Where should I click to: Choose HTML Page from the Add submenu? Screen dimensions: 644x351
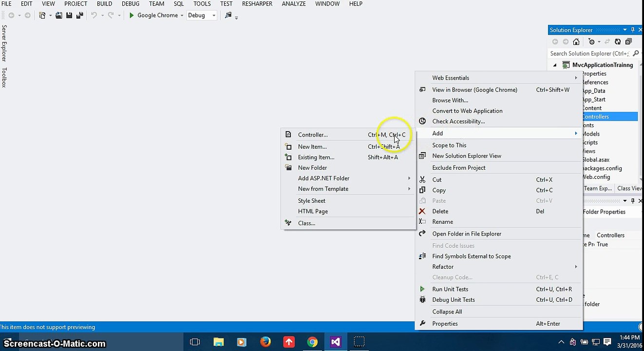click(348, 212)
